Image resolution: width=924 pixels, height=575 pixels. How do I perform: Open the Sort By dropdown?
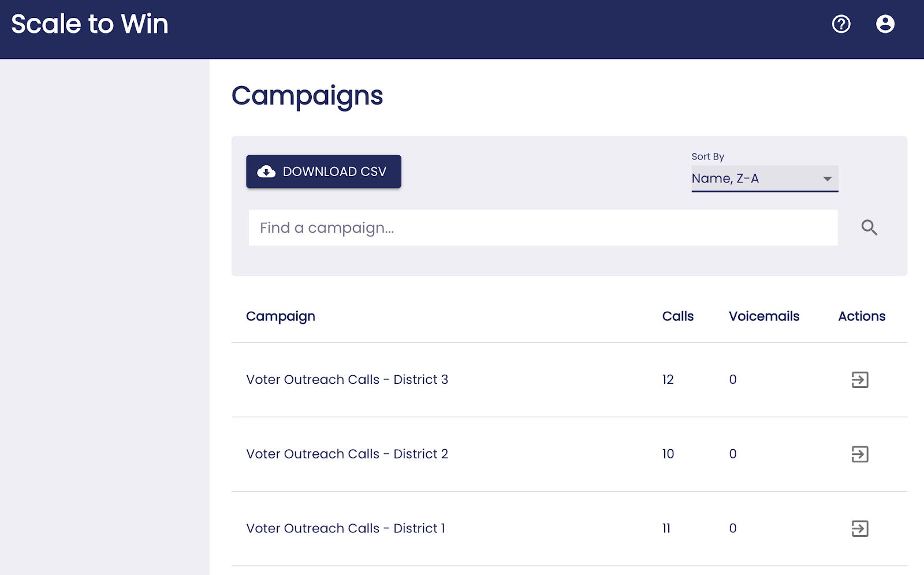click(765, 178)
